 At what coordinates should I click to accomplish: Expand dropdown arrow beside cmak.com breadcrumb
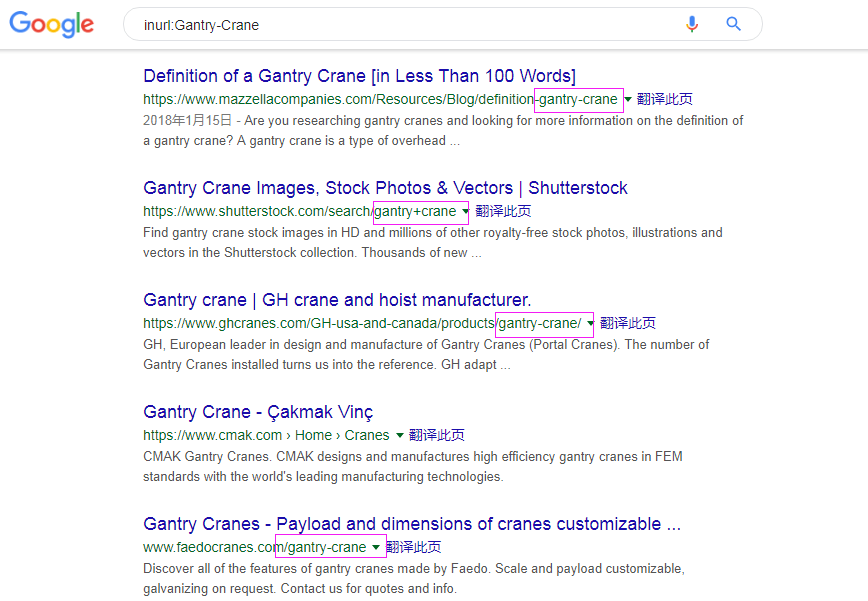(400, 436)
